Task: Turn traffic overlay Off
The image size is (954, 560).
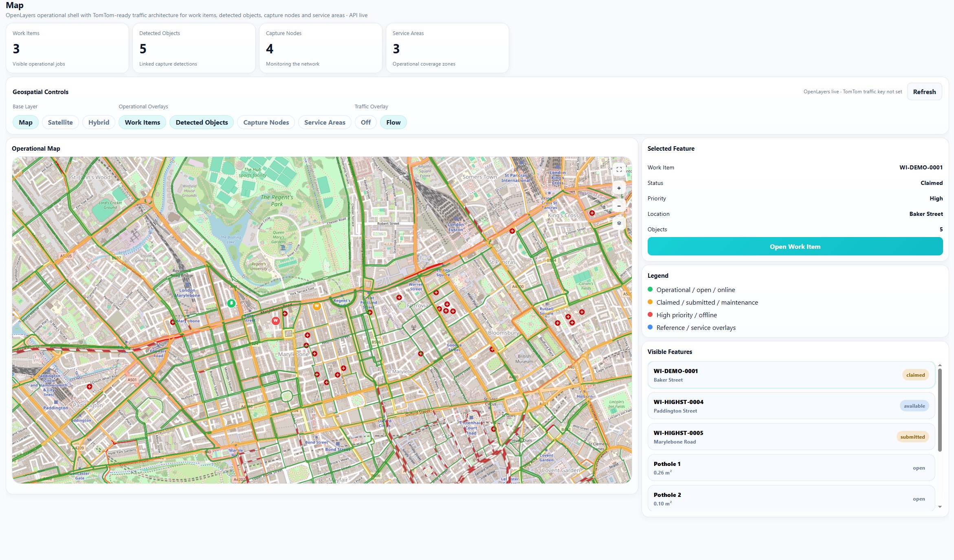Action: point(366,122)
